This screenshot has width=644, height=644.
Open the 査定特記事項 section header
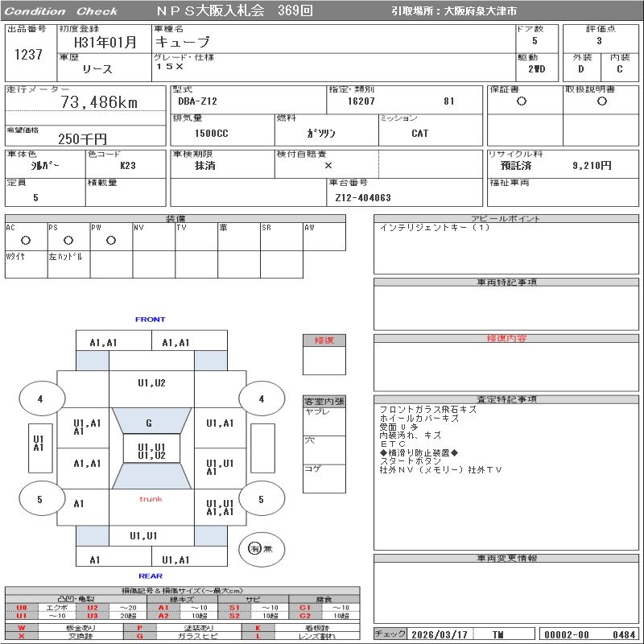click(x=506, y=399)
